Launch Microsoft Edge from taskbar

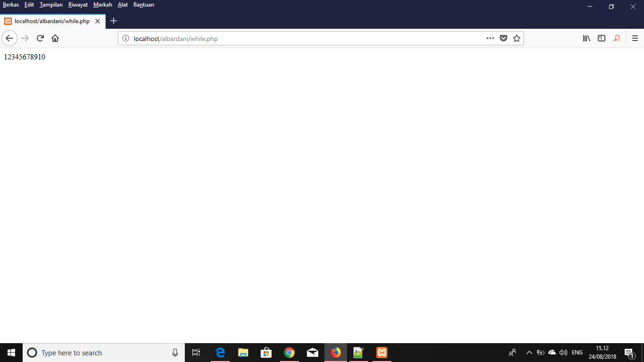220,353
